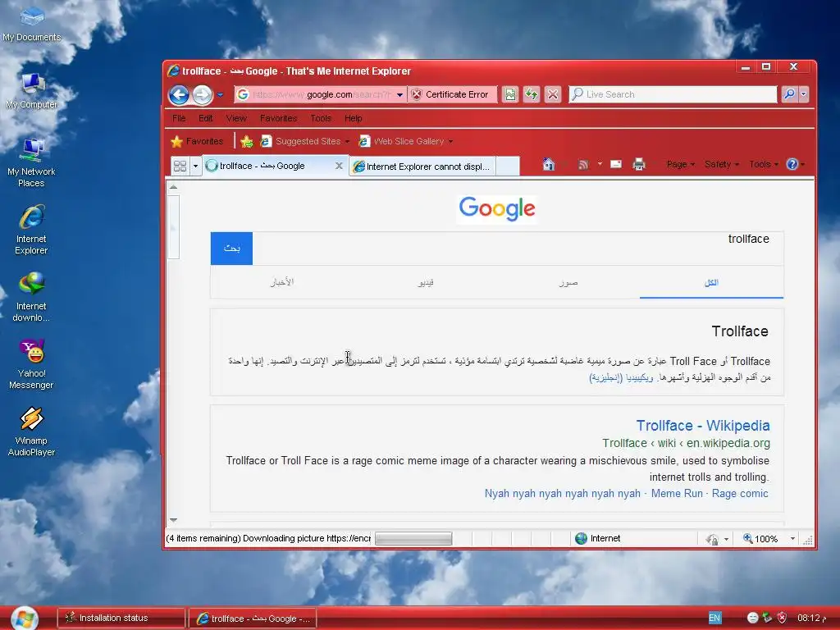
Task: Click the Back navigation arrow
Action: click(179, 95)
